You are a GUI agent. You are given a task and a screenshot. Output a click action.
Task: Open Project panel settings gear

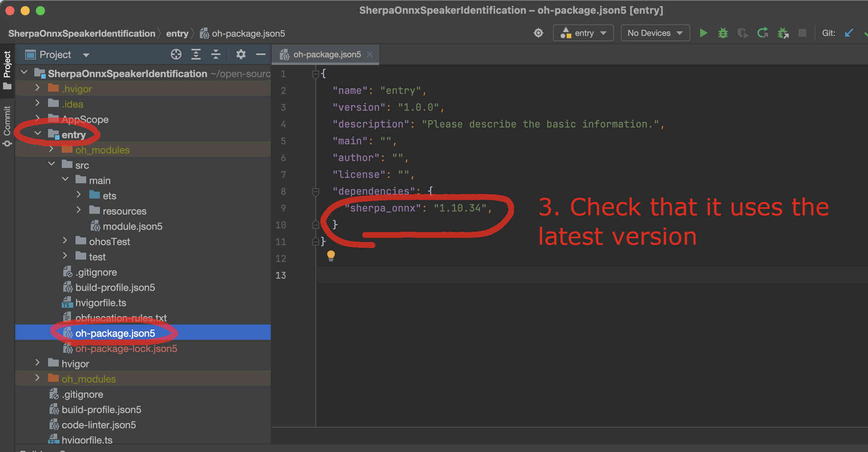pyautogui.click(x=241, y=55)
